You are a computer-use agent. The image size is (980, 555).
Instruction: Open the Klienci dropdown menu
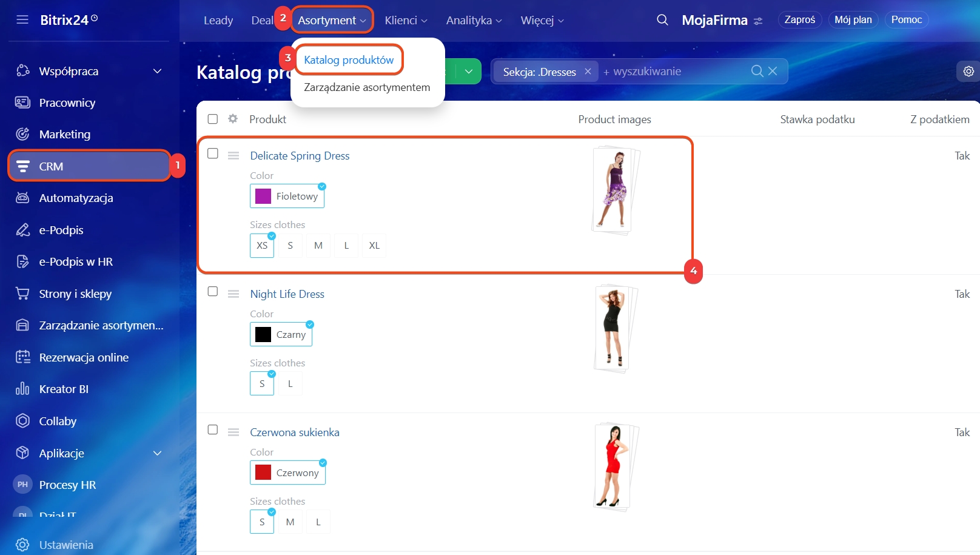(406, 20)
